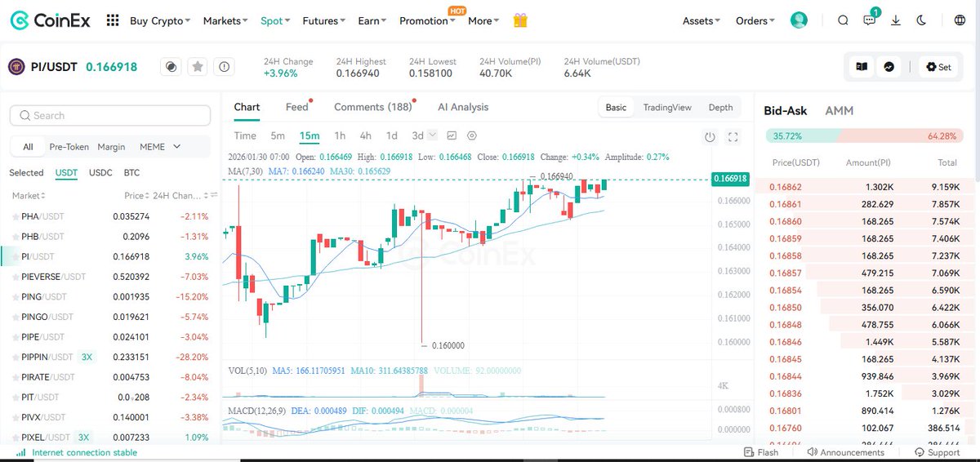Click the chart trend circle icon

tap(889, 67)
